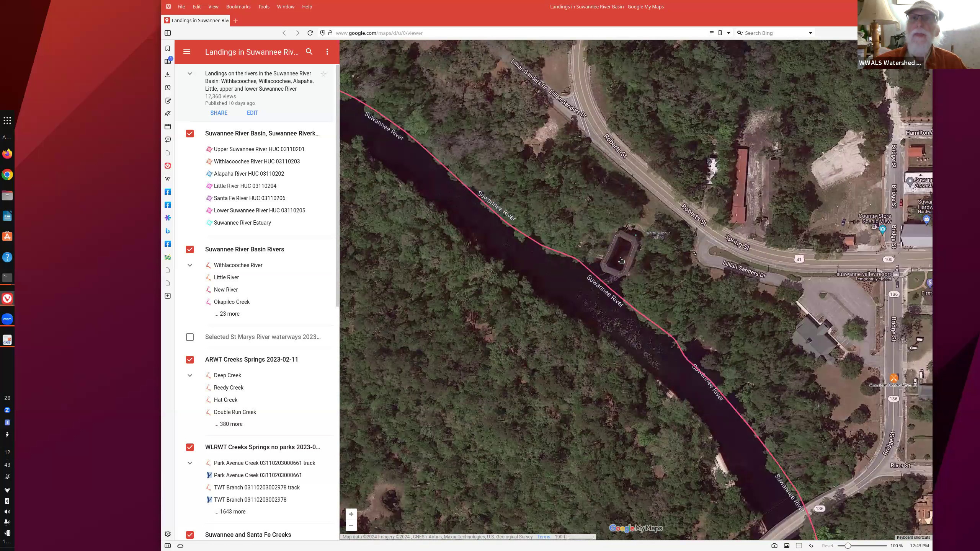Open the sidebar settings gear
The height and width of the screenshot is (551, 980).
pos(167,534)
